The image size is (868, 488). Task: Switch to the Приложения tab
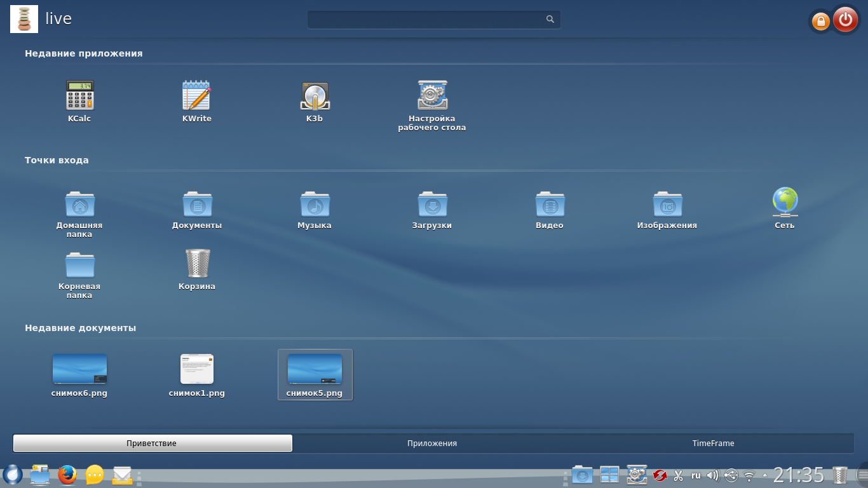(x=432, y=443)
